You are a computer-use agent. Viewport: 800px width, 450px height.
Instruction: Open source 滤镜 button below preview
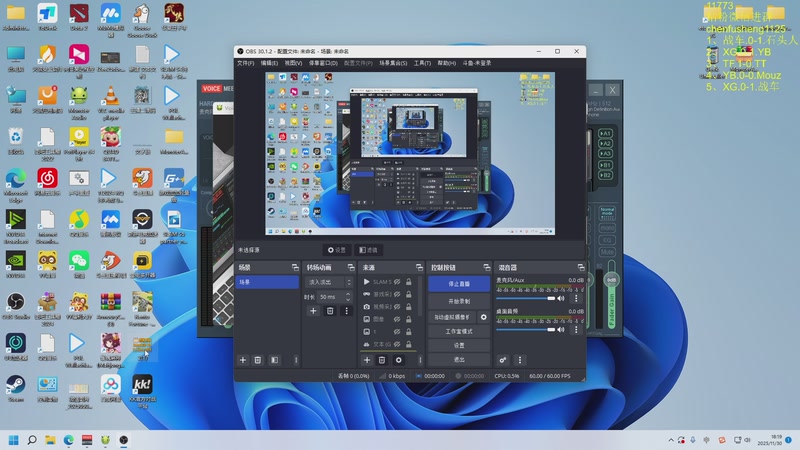click(368, 250)
